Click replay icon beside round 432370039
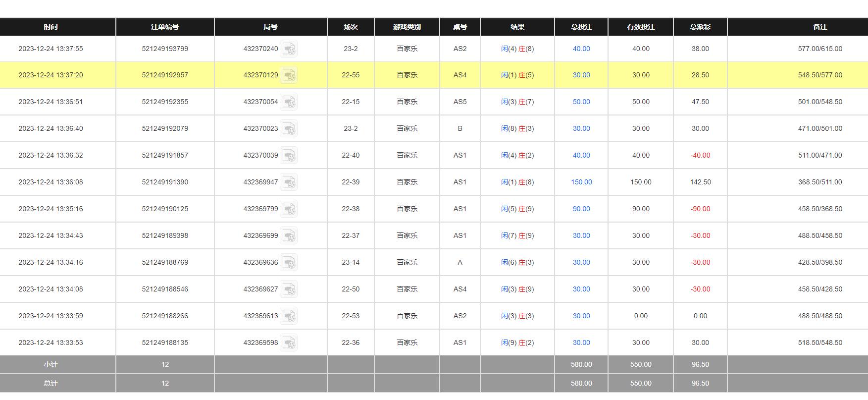The height and width of the screenshot is (400, 868). pos(289,156)
